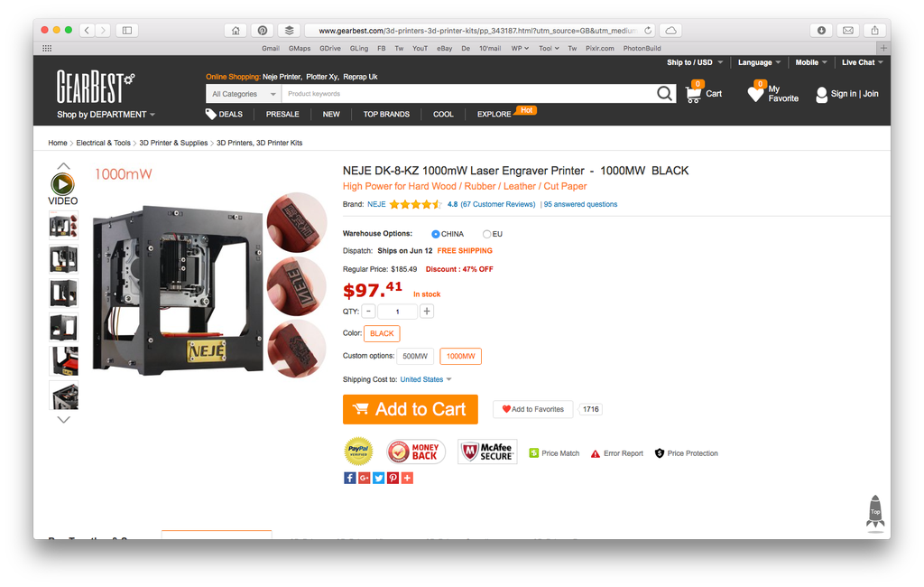Choose the 500MW custom option
The height and width of the screenshot is (587, 924).
[415, 357]
